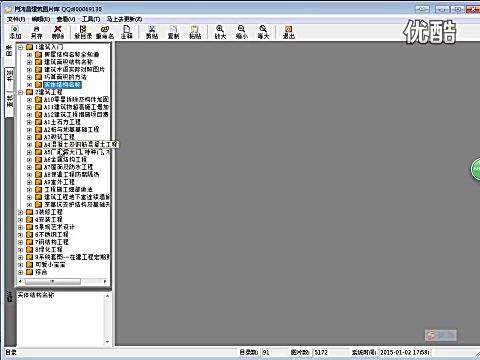Image resolution: width=480 pixels, height=360 pixels.
Task: Expand the 3装修工程 folder node
Action: coord(21,212)
